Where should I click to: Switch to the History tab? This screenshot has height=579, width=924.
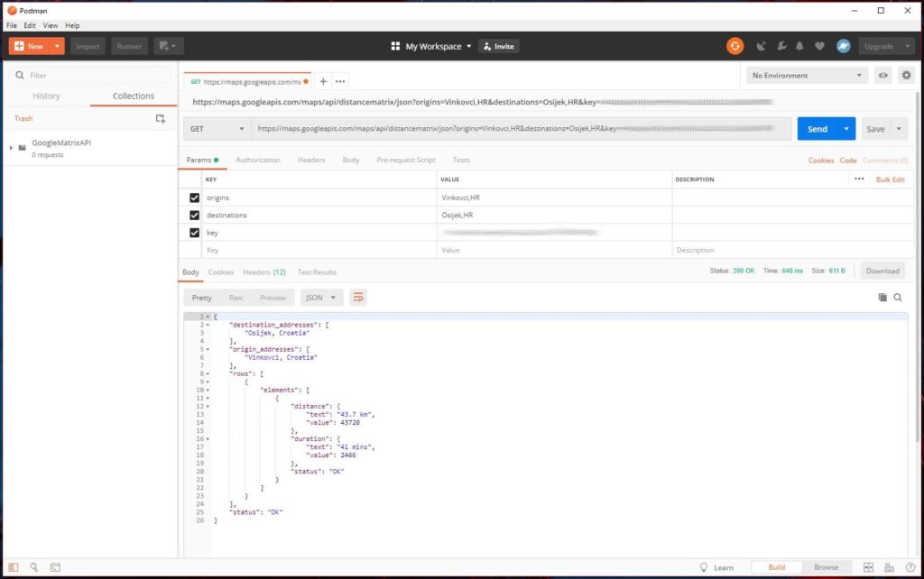46,96
